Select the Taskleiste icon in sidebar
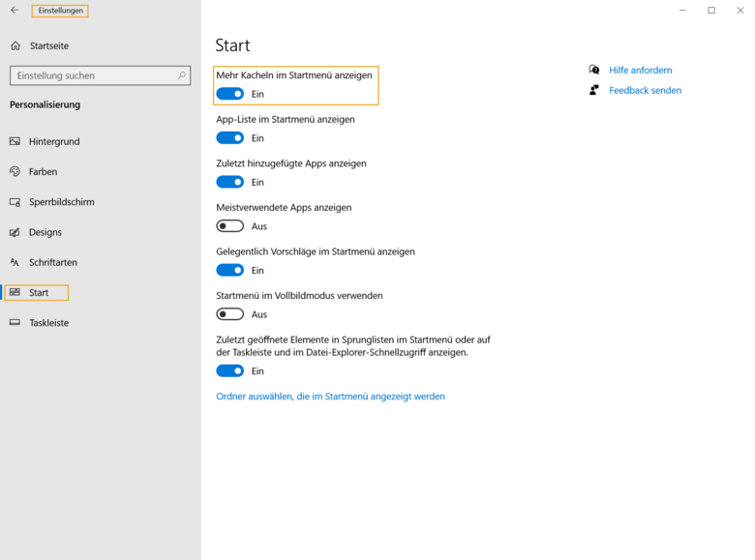This screenshot has height=560, width=755. point(15,323)
